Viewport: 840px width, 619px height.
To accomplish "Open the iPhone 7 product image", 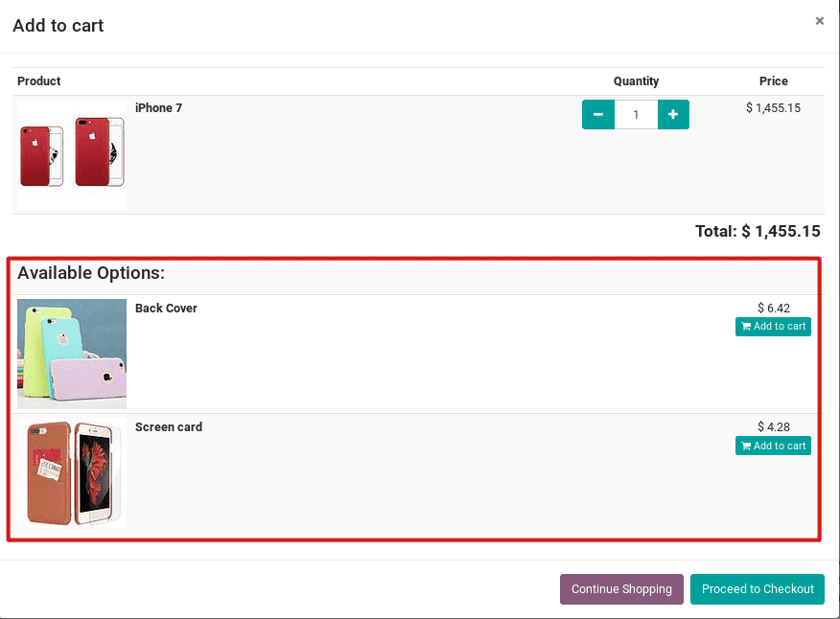I will 72,155.
